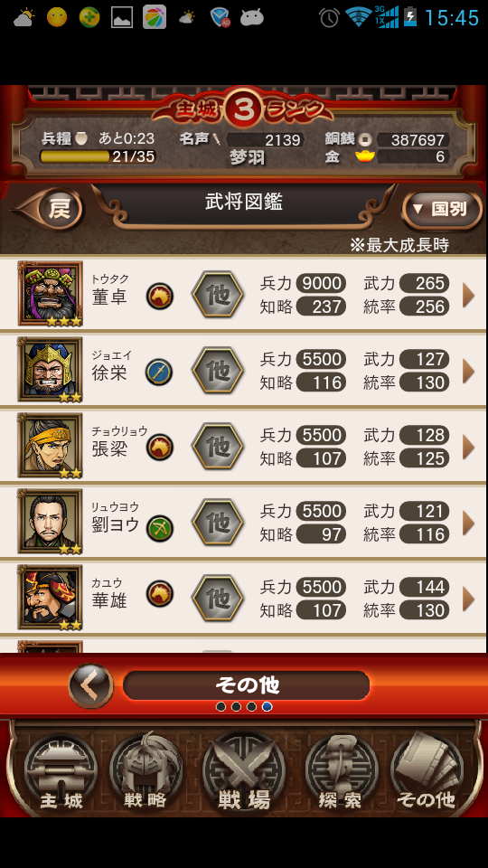488x868 pixels.
Task: Open 徐栄 portrait thumbnail
Action: tap(50, 369)
